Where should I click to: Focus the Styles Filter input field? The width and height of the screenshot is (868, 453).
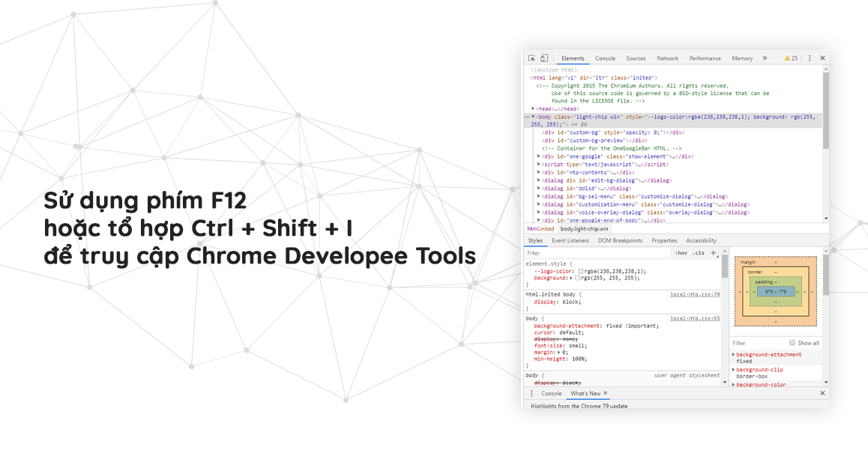[598, 253]
